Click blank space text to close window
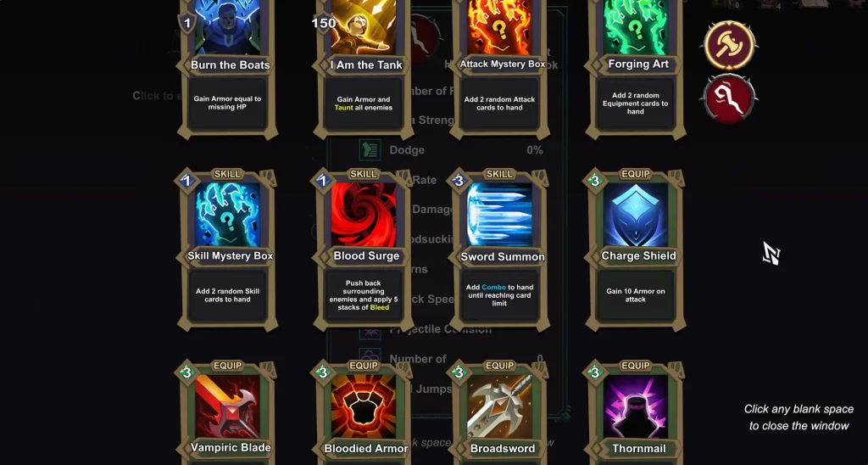The image size is (868, 465). coord(798,417)
